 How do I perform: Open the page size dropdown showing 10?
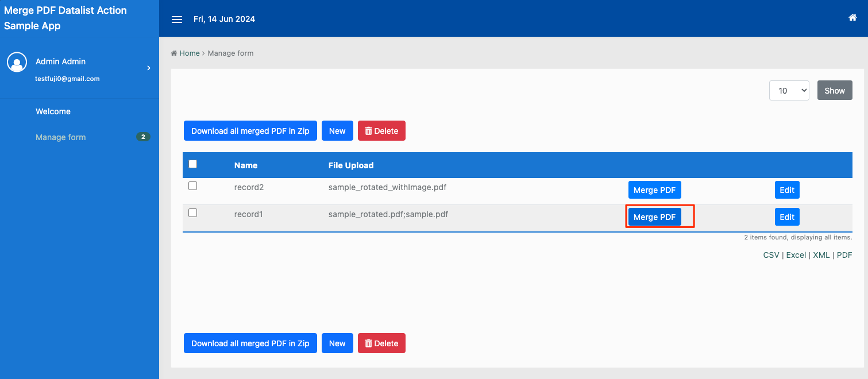(789, 91)
